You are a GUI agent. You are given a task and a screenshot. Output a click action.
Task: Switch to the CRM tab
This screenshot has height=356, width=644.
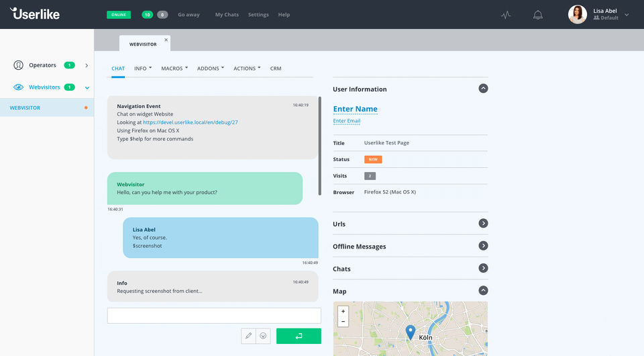point(276,69)
